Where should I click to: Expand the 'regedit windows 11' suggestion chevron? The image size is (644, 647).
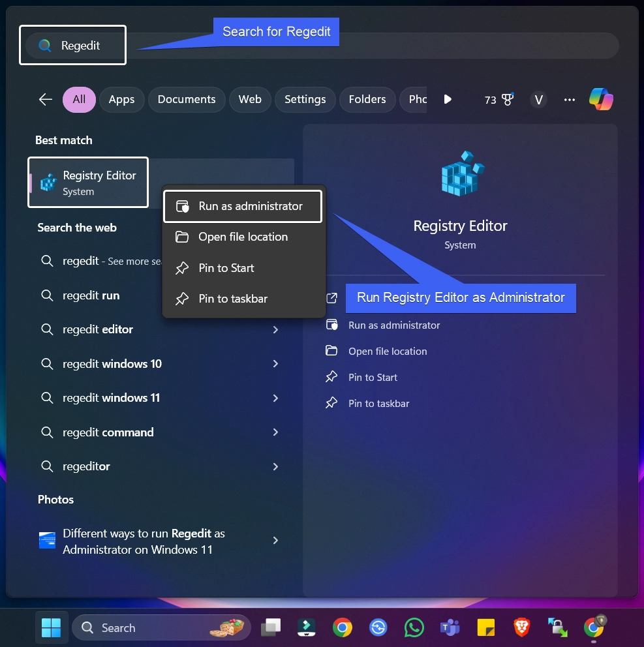click(x=275, y=399)
